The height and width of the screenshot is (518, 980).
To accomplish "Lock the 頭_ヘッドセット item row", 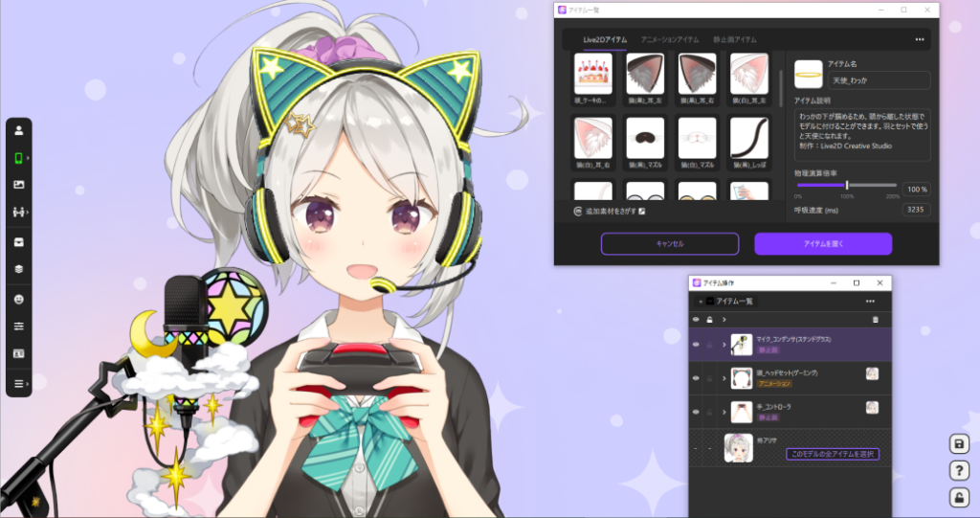I will [x=709, y=378].
